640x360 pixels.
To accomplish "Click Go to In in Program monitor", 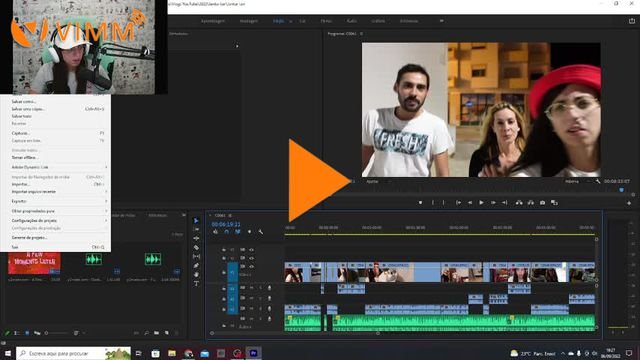I will [458, 202].
